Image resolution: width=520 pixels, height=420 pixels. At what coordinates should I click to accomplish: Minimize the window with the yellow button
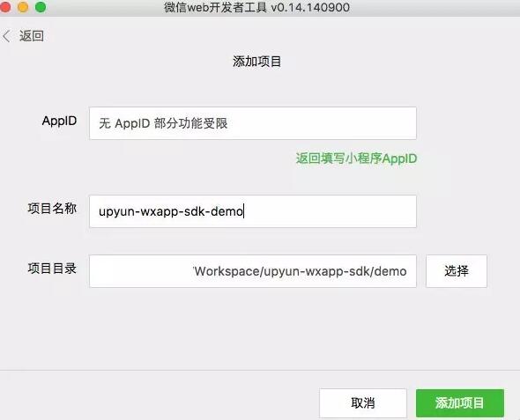click(23, 7)
